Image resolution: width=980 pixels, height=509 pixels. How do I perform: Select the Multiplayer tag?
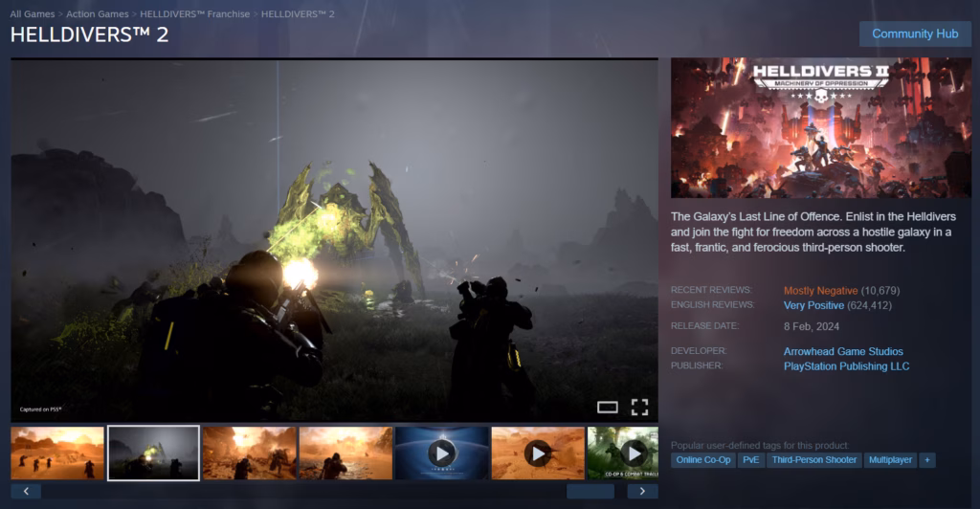click(x=890, y=459)
